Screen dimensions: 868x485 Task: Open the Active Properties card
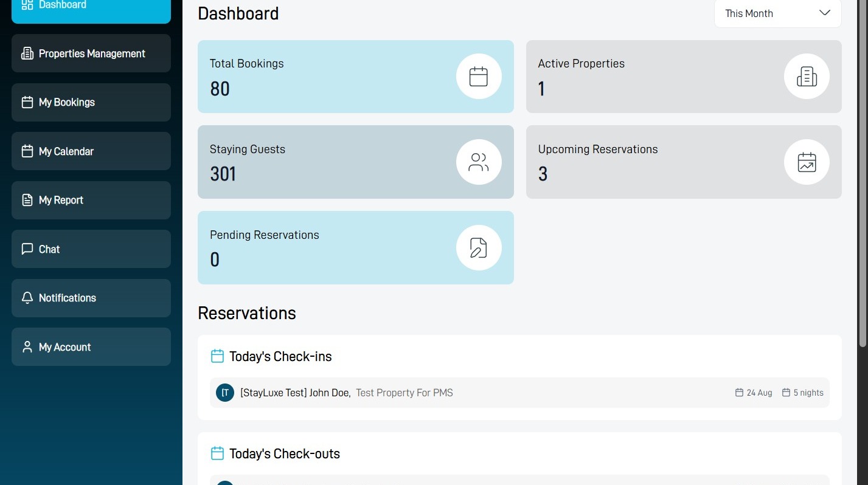click(684, 77)
